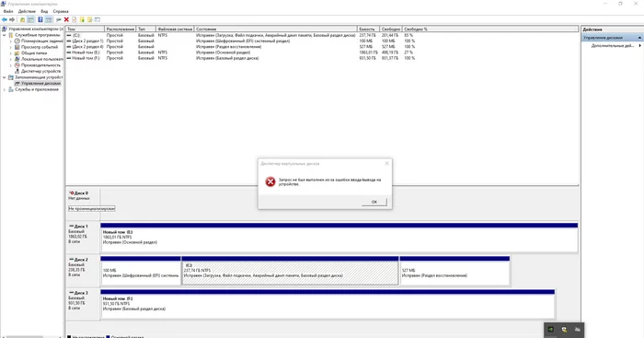Viewport: 644px width, 338px height.
Task: Click OK in the error dialog
Action: click(x=374, y=202)
